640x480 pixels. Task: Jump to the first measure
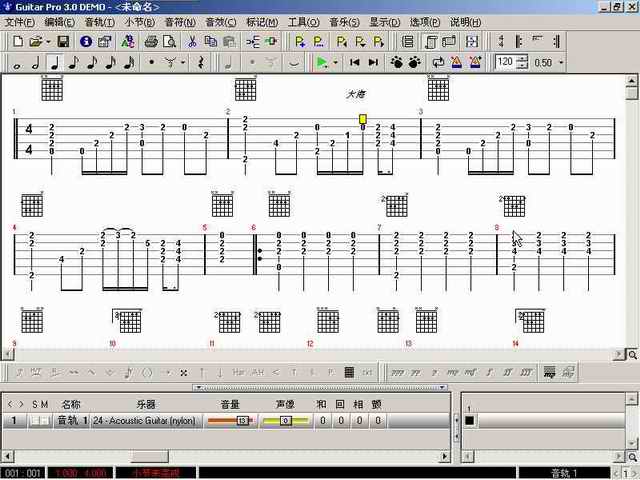[354, 62]
